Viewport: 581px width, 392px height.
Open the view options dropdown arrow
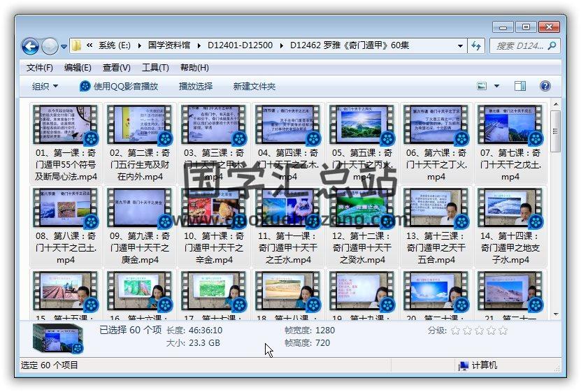[x=497, y=87]
